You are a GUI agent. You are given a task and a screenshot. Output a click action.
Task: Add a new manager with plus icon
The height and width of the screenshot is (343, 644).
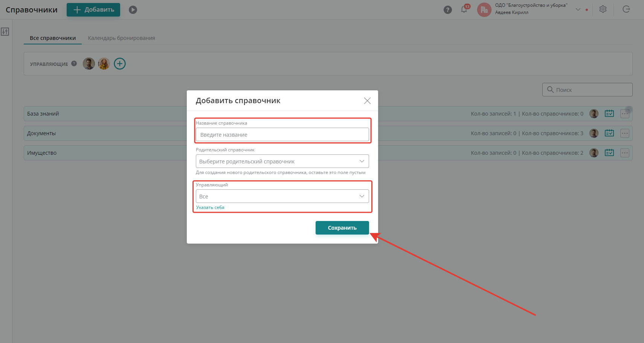[x=120, y=64]
